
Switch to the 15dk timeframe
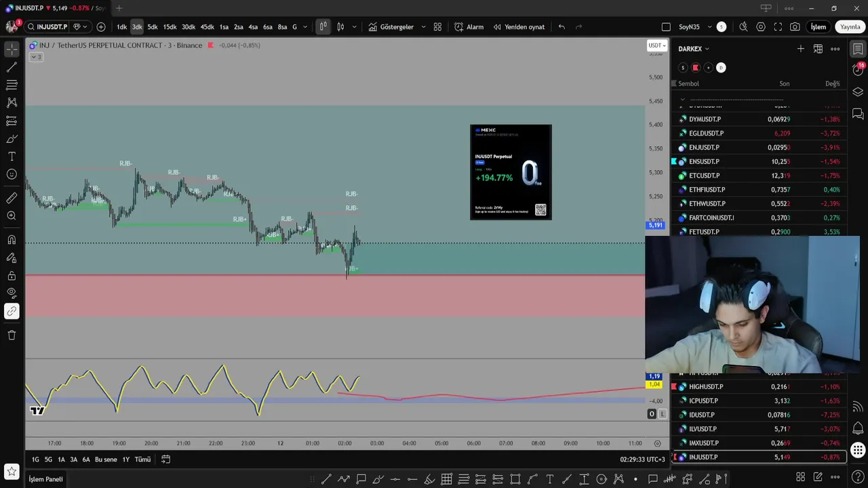[x=170, y=27]
